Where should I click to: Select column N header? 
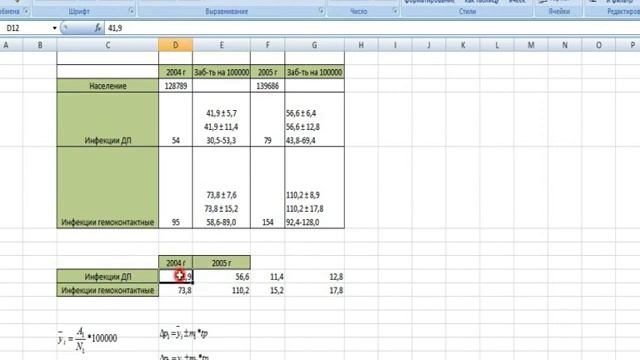click(x=564, y=45)
